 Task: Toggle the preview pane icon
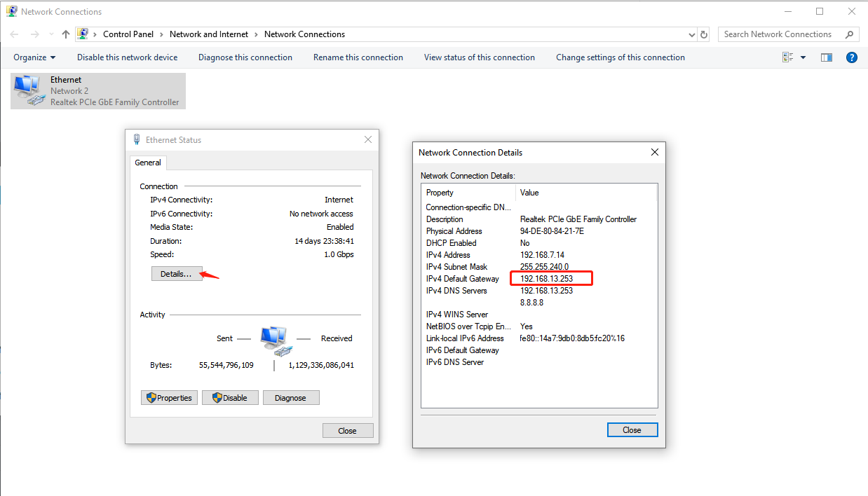click(827, 57)
